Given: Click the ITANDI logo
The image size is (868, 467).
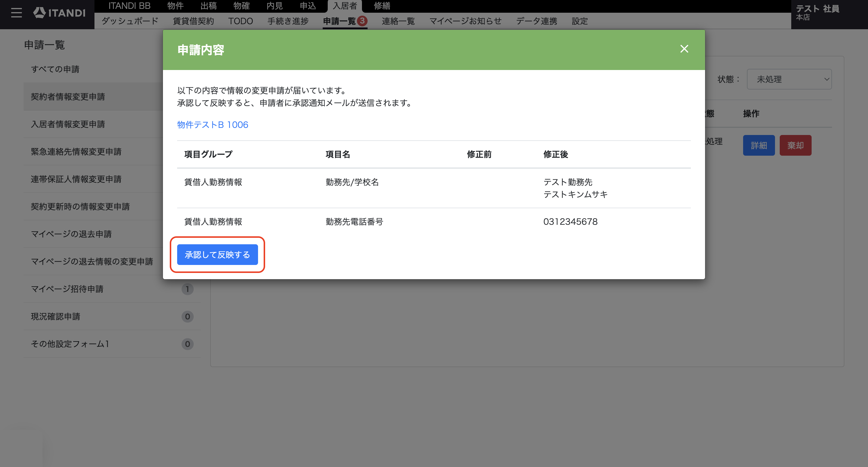Looking at the screenshot, I should (x=59, y=13).
